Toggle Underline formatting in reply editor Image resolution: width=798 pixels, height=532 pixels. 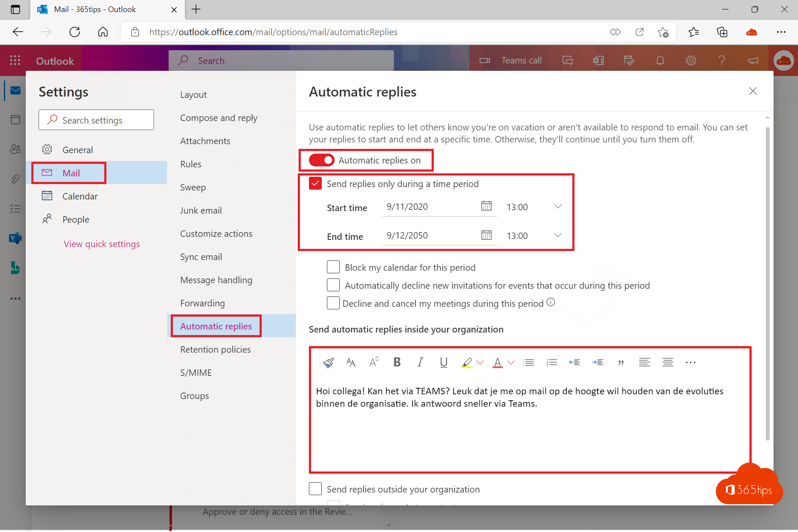pos(444,363)
